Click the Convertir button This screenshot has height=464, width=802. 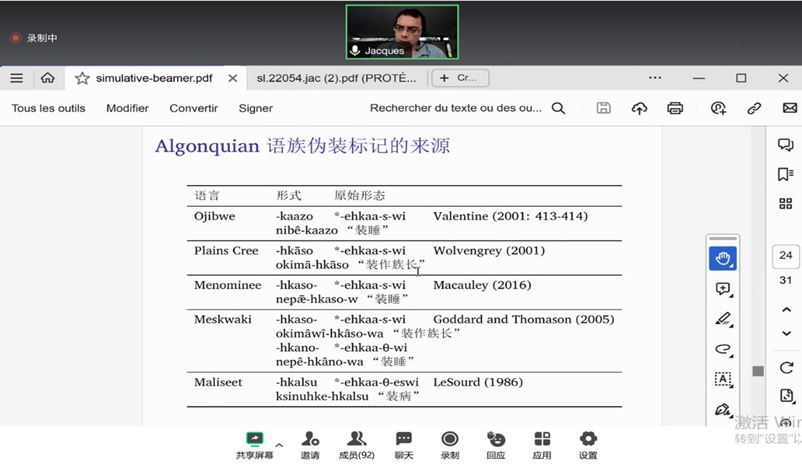pos(193,108)
